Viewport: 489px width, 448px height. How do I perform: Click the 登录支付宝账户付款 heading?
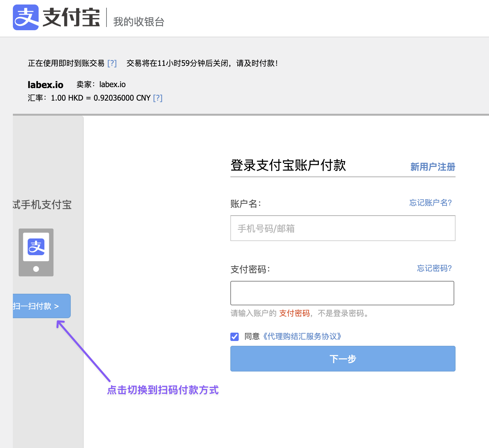click(288, 165)
